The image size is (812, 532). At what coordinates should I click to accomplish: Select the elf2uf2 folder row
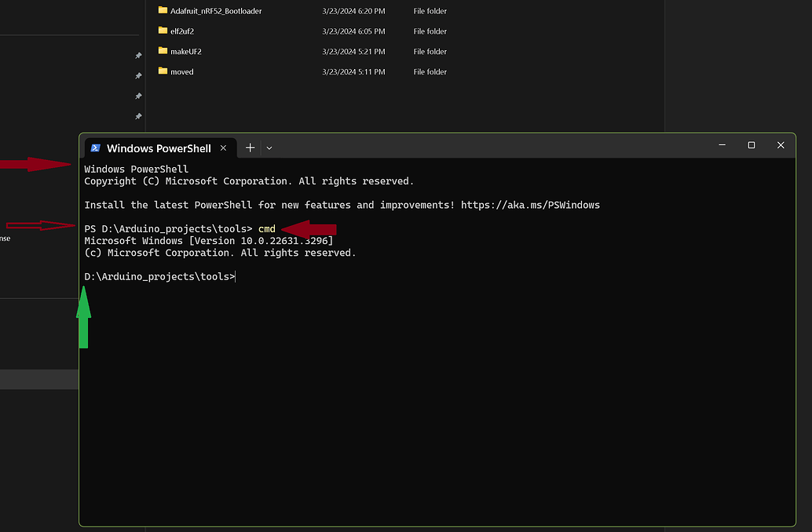point(182,31)
